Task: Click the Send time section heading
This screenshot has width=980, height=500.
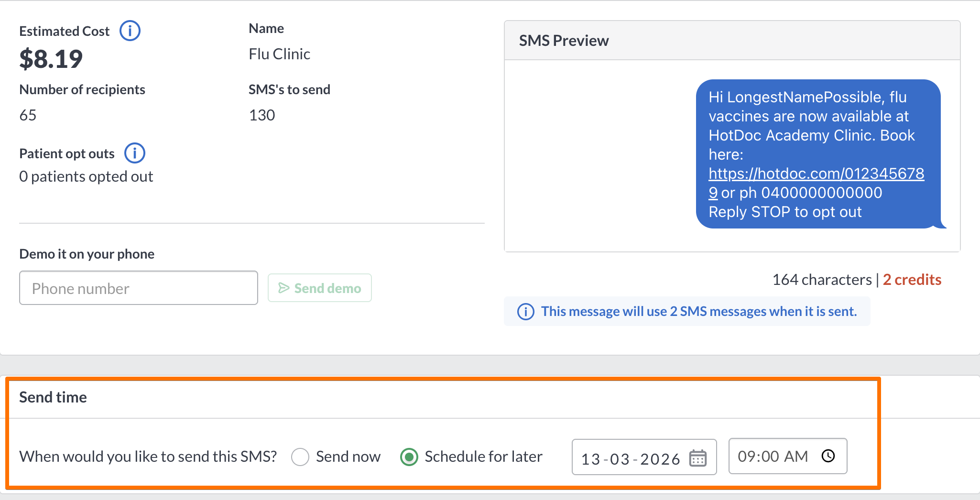Action: click(53, 397)
